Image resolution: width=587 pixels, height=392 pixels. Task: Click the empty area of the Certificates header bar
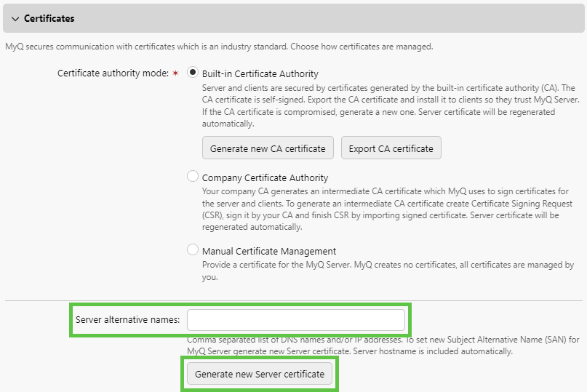327,18
